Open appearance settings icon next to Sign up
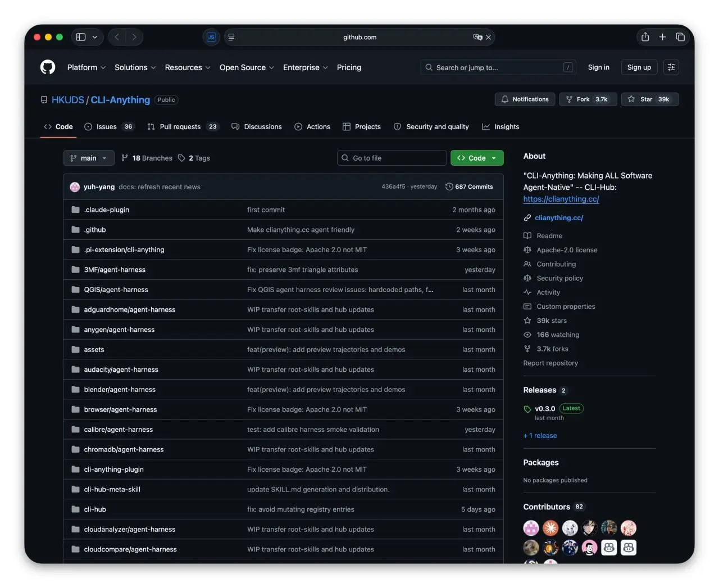Viewport: 719px width, 588px height. point(671,67)
